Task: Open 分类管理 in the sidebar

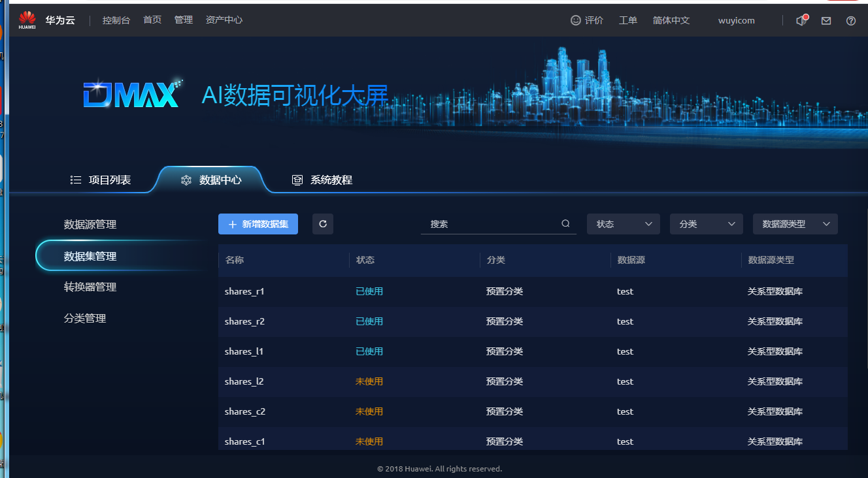Action: tap(85, 319)
